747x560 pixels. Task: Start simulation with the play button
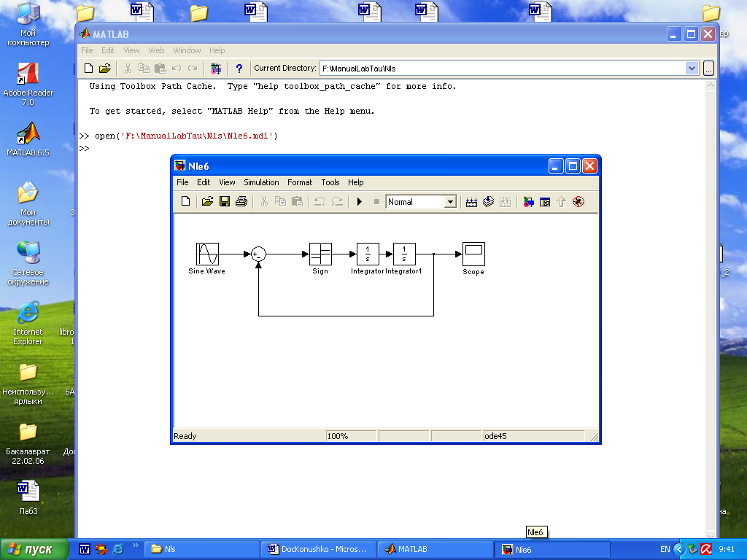click(x=360, y=201)
